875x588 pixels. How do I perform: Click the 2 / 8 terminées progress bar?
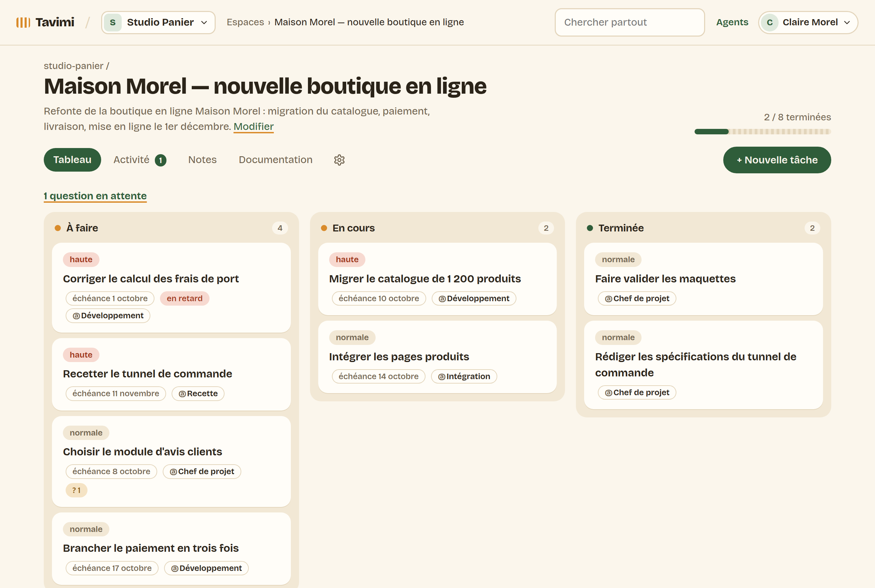pyautogui.click(x=763, y=132)
